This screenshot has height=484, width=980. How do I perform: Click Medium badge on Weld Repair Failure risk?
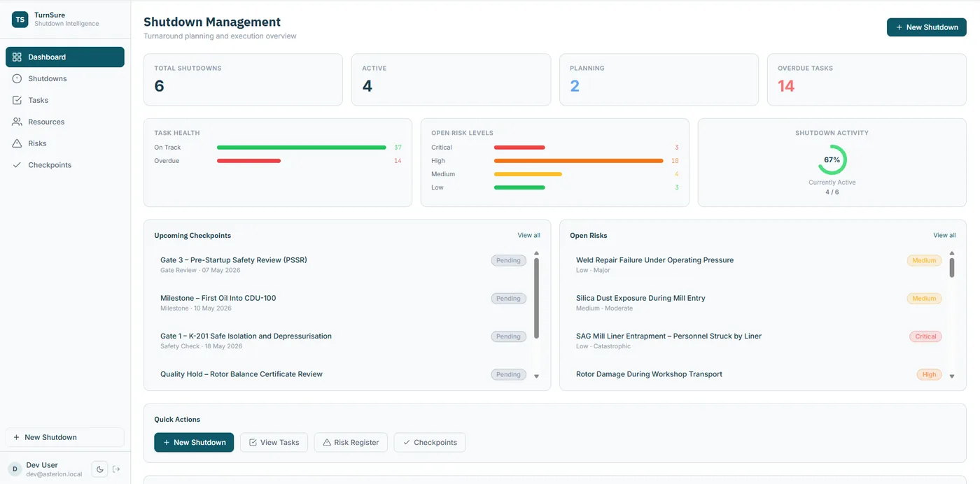924,260
